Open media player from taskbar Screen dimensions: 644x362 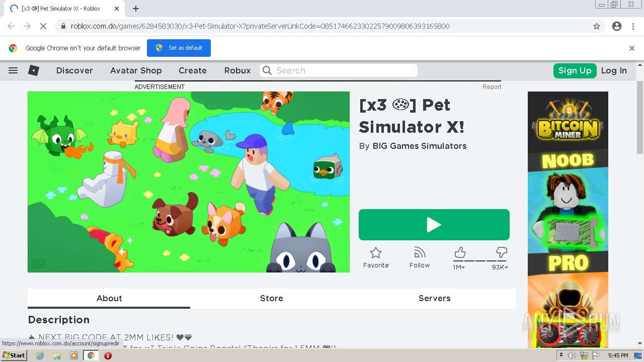click(x=74, y=355)
